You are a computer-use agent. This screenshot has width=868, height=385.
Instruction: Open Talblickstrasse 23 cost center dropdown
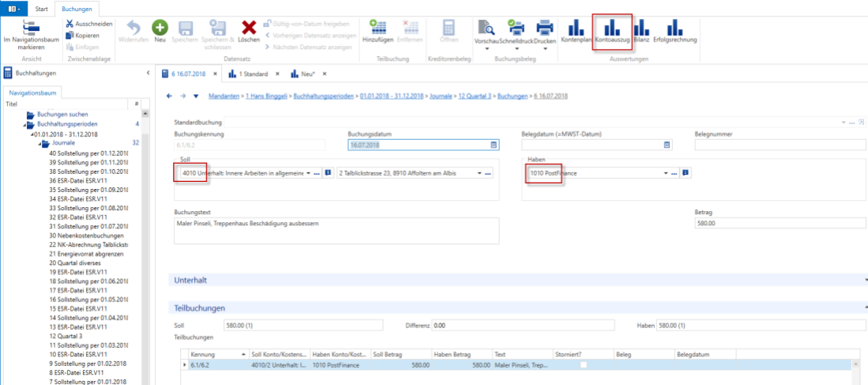pyautogui.click(x=479, y=173)
